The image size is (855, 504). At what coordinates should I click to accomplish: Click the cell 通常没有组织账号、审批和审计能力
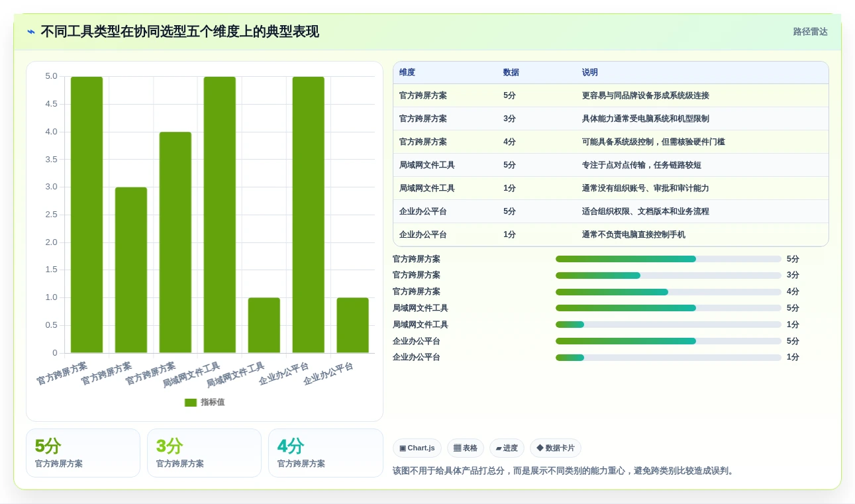(x=646, y=189)
